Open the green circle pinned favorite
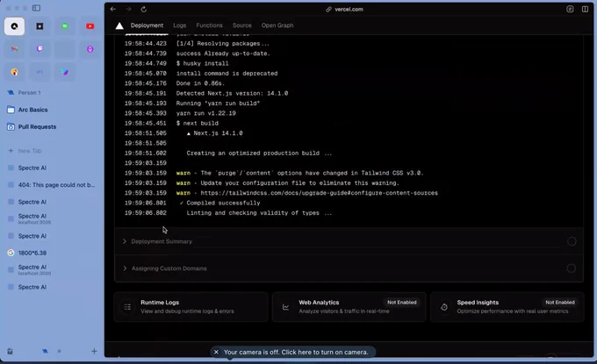The image size is (597, 364). pos(65,26)
